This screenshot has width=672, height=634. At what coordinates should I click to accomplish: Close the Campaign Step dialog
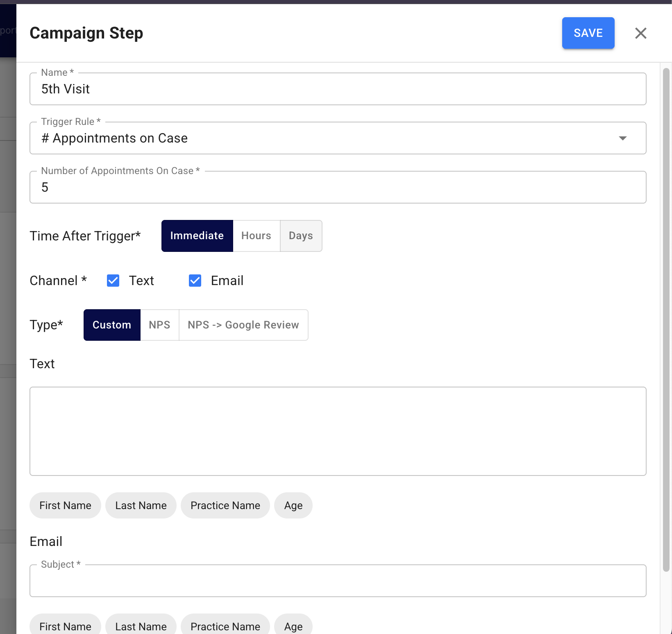(640, 33)
